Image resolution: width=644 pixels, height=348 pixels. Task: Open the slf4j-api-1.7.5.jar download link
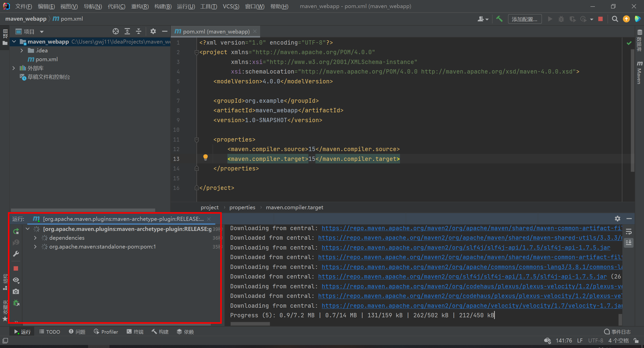coord(466,248)
